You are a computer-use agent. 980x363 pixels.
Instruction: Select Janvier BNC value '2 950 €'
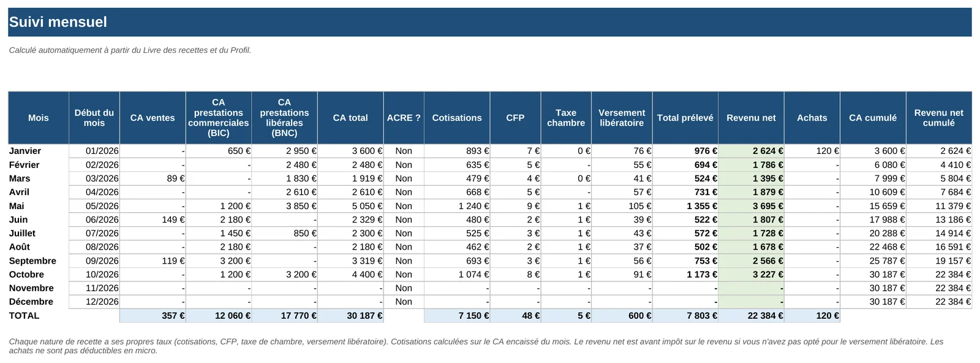pyautogui.click(x=285, y=151)
